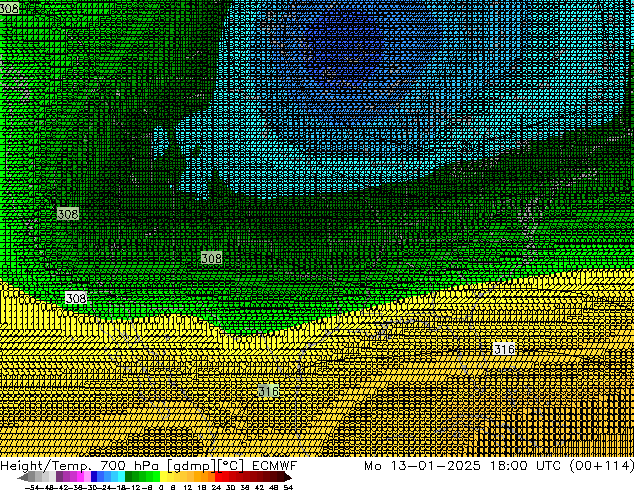Viewport: 634px width, 490px height.
Task: Click the positive '48' legend scale value
Action: (x=274, y=488)
